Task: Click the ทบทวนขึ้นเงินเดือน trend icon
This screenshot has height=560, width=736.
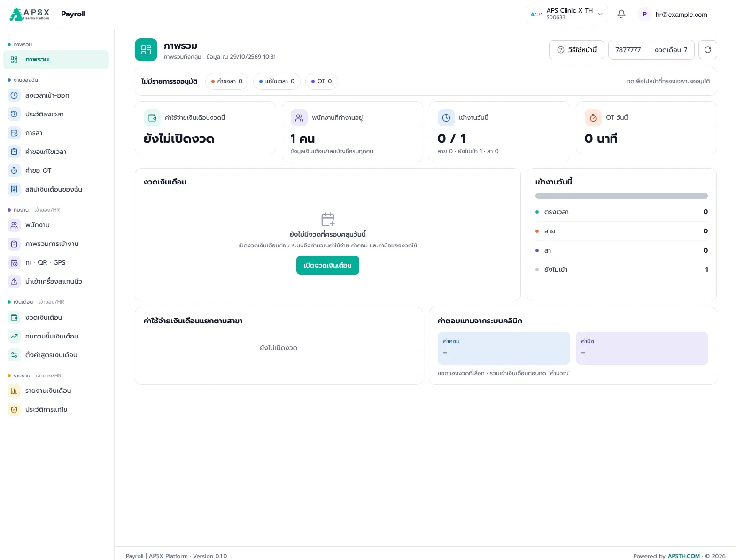Action: 14,336
